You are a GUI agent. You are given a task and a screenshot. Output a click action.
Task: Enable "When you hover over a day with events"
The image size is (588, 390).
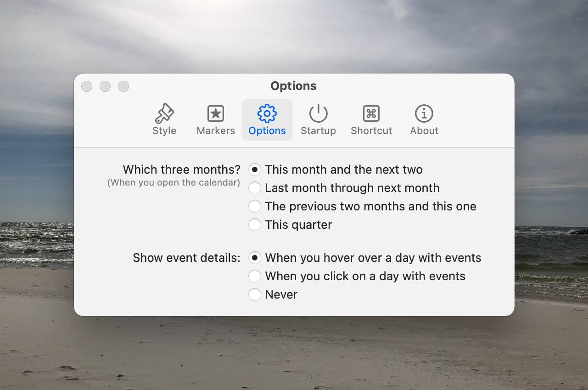point(365,258)
